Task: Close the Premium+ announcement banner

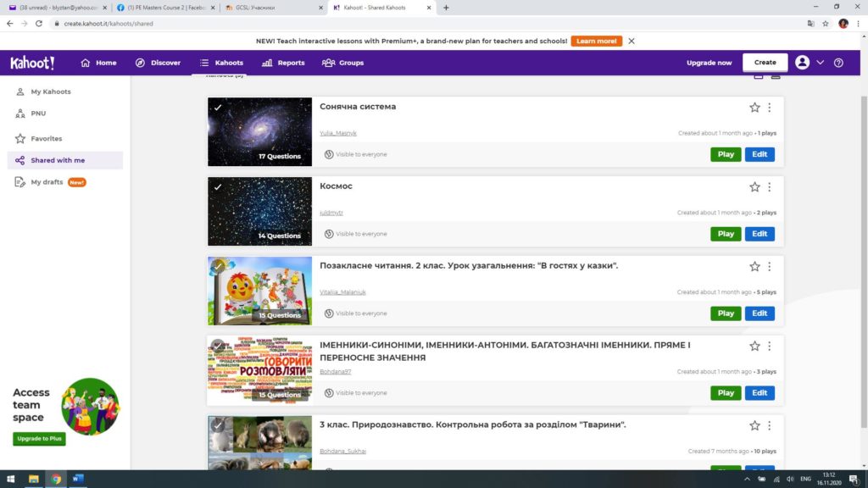Action: click(x=631, y=41)
